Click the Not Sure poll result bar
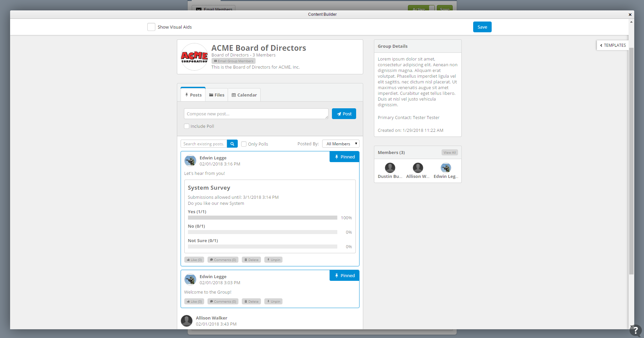 [262, 247]
